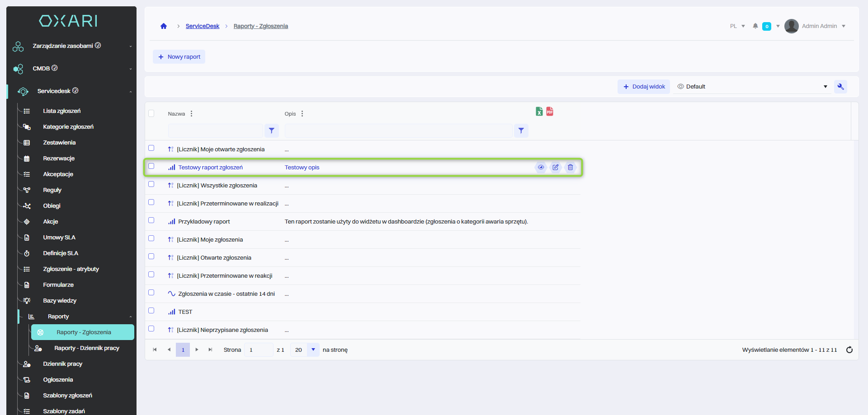Click the Nowy raport button
This screenshot has height=415, width=868.
pos(179,57)
